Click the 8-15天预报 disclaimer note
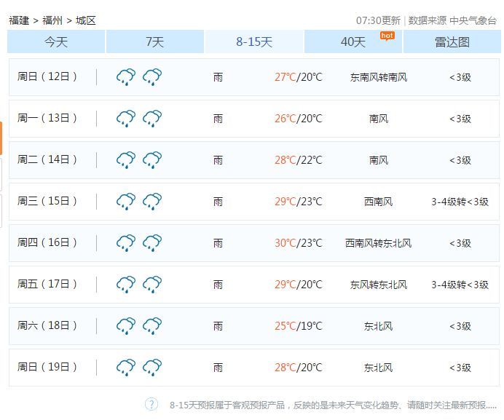The height and width of the screenshot is (420, 504). pos(333,405)
